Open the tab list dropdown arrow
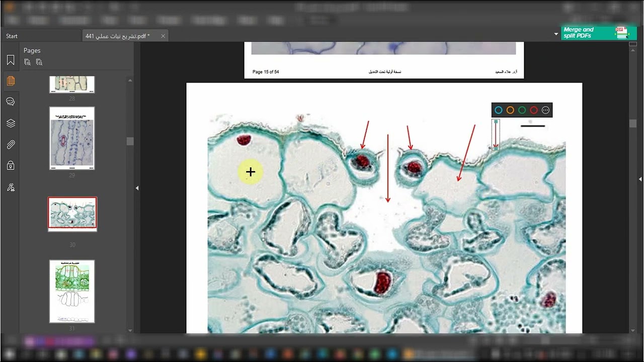Screen dimensions: 644x362 [556, 35]
